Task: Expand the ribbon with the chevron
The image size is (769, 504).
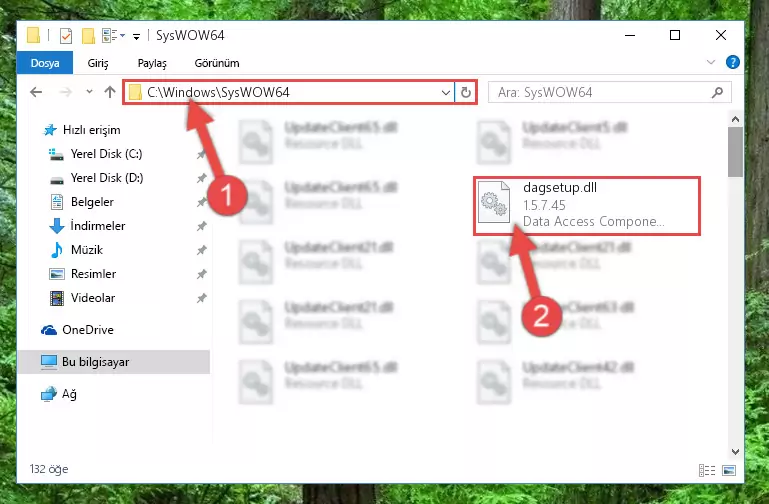Action: click(711, 62)
